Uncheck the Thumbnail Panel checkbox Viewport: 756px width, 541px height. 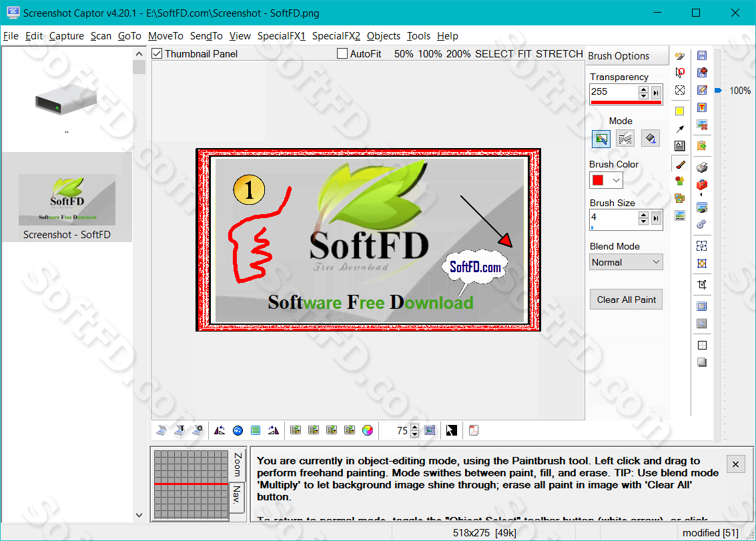157,53
